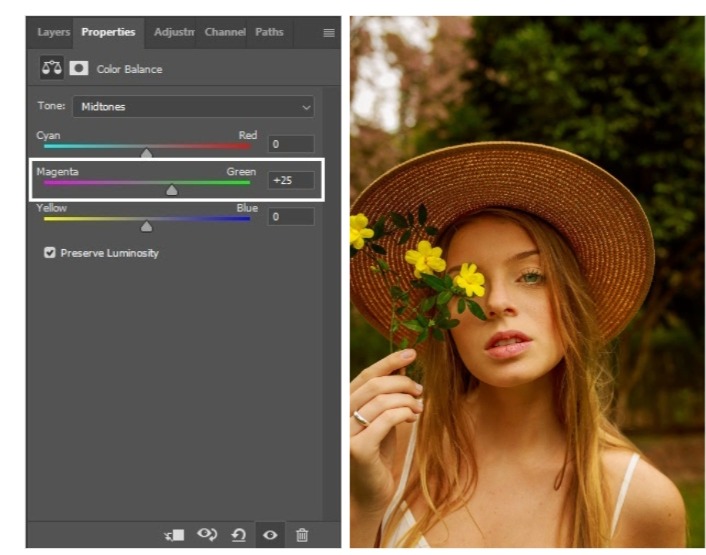The image size is (706, 555).
Task: Click the Yellow-Blue slider handle
Action: coord(147,226)
